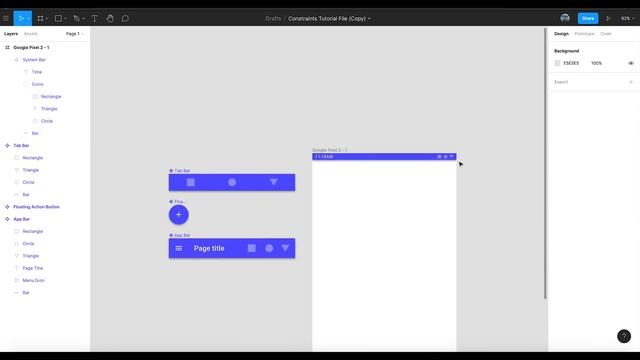Click the blue Share button
The image size is (640, 360).
(x=588, y=18)
